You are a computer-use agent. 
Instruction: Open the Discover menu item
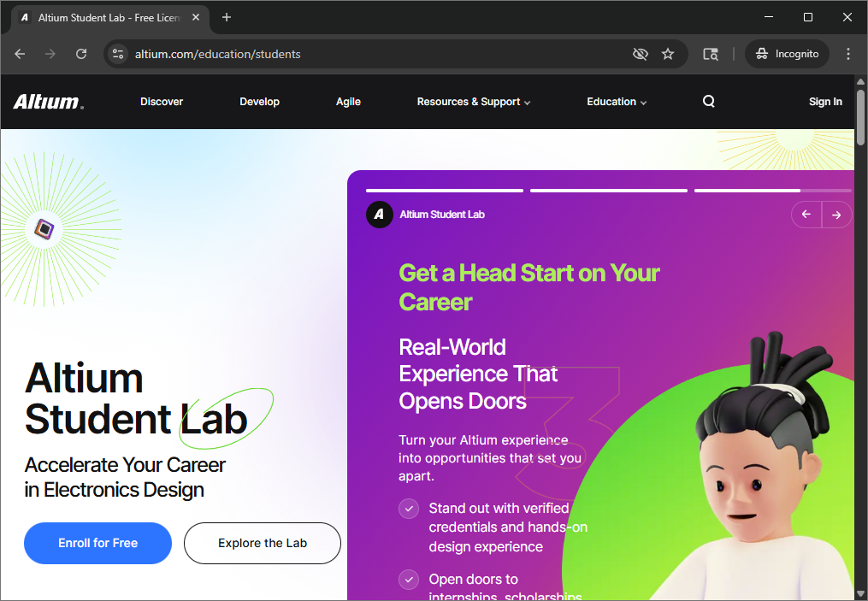point(162,102)
